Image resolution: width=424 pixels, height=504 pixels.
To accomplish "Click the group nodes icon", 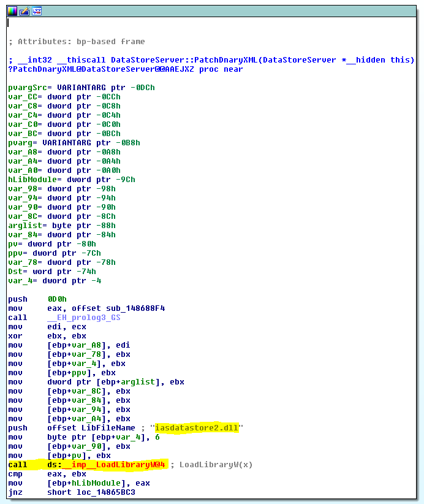I will coord(37,12).
